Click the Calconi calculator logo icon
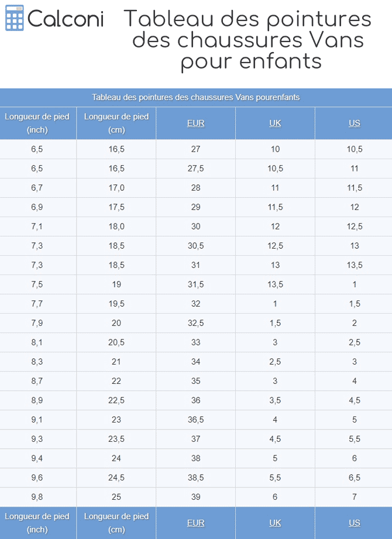392x539 pixels. [15, 18]
